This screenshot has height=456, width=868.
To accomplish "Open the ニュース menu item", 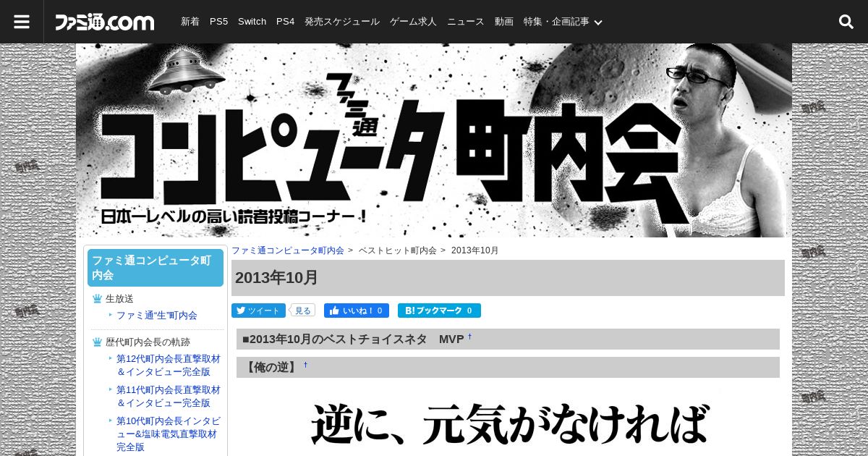I will 466,22.
